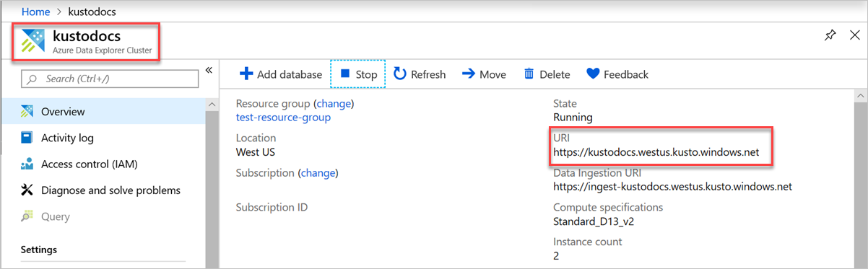Viewport: 868px width, 269px height.
Task: Click the circular Refresh arrow icon
Action: (x=400, y=74)
